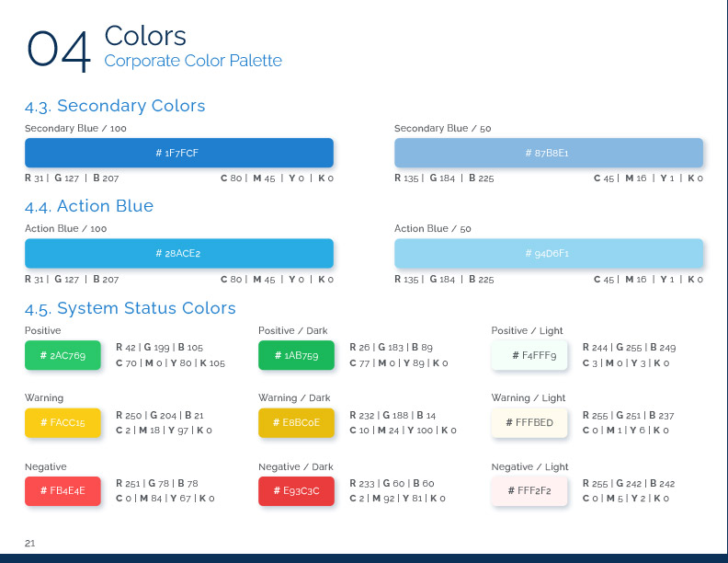Image resolution: width=728 pixels, height=563 pixels.
Task: Click the "Corporate Color Palette" subtitle
Action: [193, 62]
